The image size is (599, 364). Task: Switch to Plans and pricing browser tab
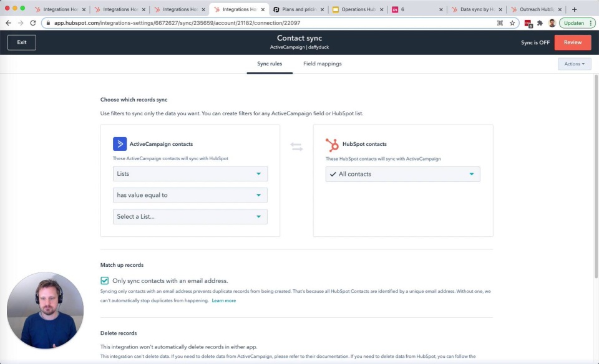[299, 9]
